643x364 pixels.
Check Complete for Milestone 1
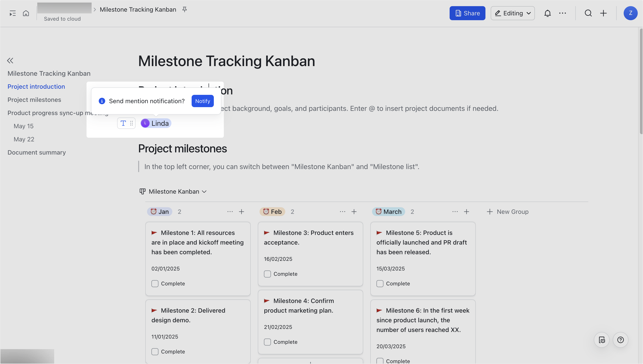pos(155,284)
